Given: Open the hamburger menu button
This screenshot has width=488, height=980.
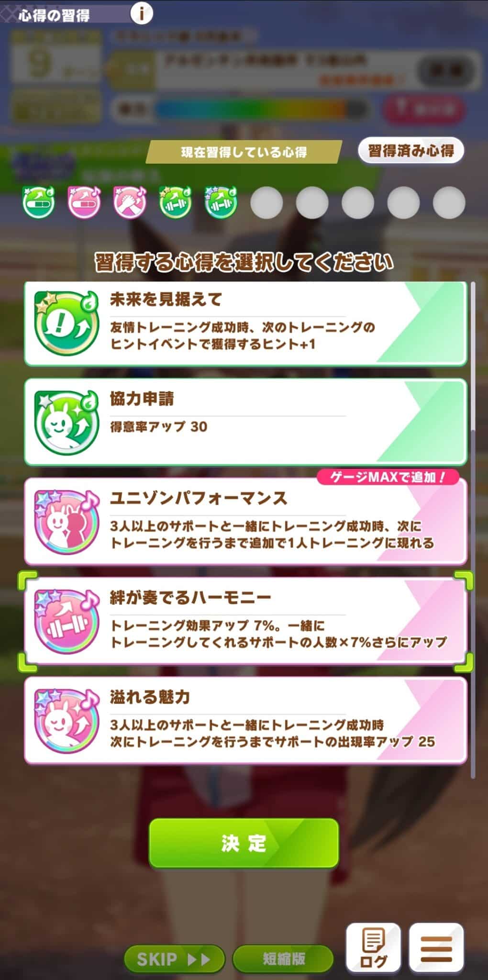Looking at the screenshot, I should pyautogui.click(x=436, y=948).
